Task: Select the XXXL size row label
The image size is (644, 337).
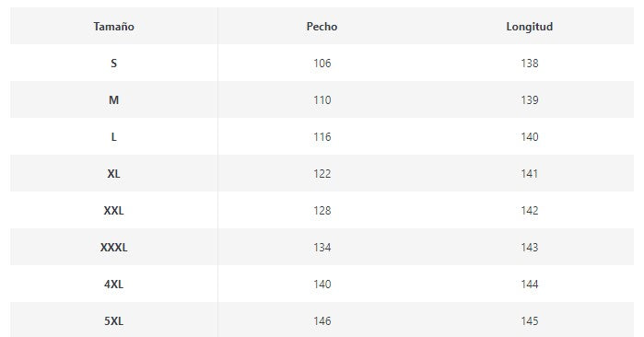Action: click(x=113, y=248)
